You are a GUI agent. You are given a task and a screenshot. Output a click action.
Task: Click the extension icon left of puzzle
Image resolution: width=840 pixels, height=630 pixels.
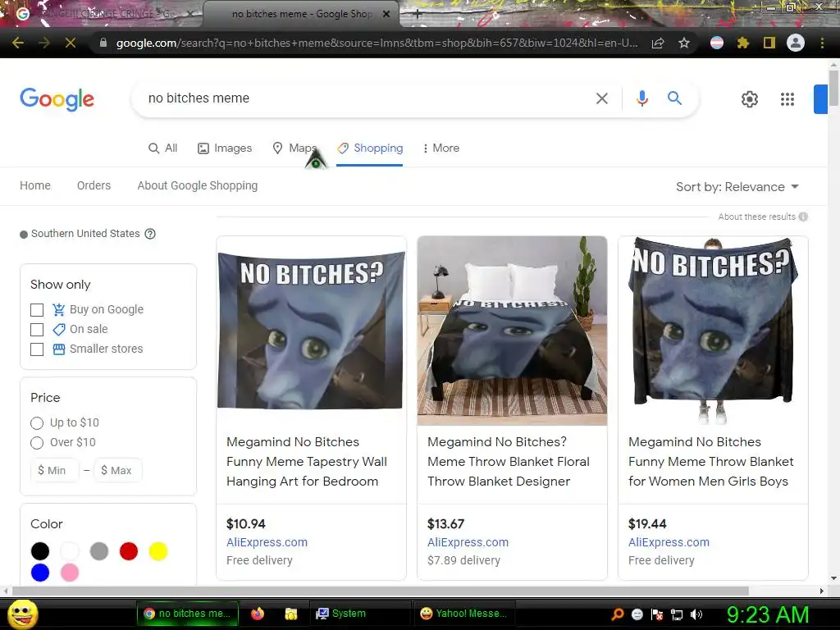tap(717, 43)
